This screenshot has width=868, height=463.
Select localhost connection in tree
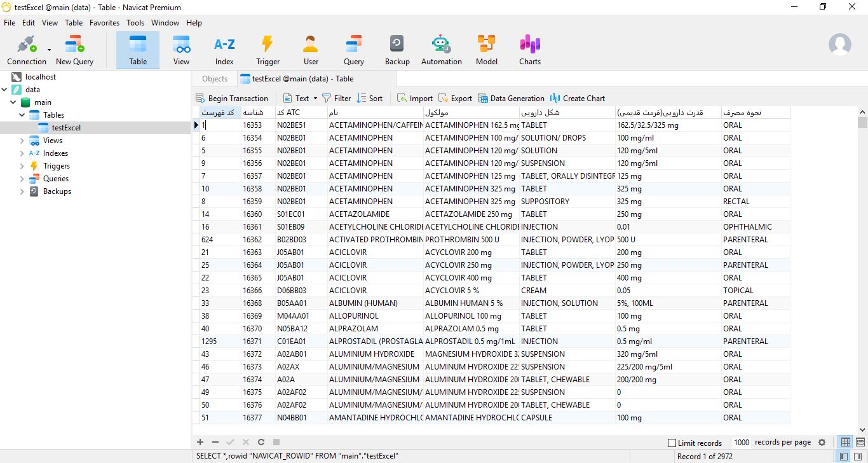[x=41, y=77]
